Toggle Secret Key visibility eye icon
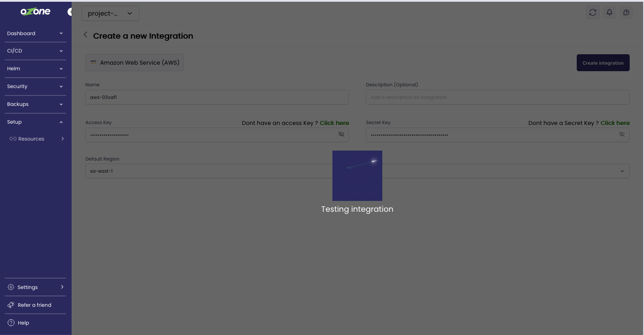 point(621,135)
